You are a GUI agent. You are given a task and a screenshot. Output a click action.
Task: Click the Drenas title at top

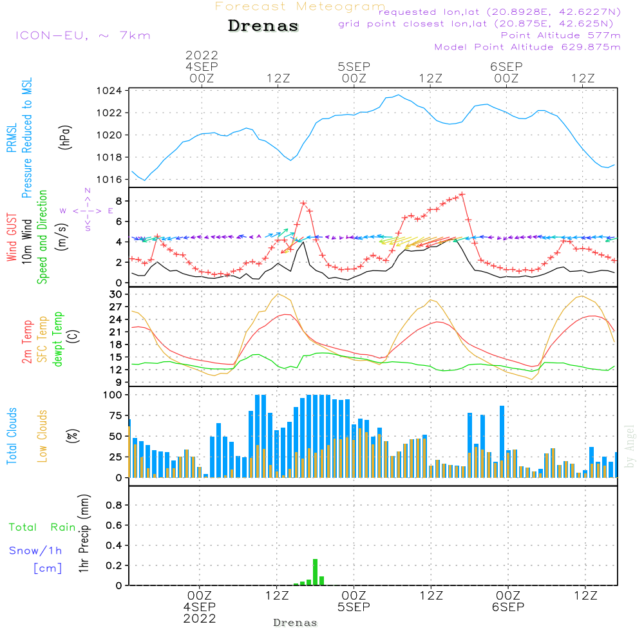point(263,26)
